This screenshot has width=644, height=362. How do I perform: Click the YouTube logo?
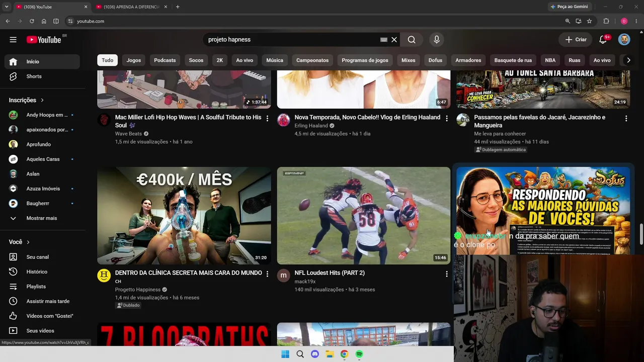(44, 40)
